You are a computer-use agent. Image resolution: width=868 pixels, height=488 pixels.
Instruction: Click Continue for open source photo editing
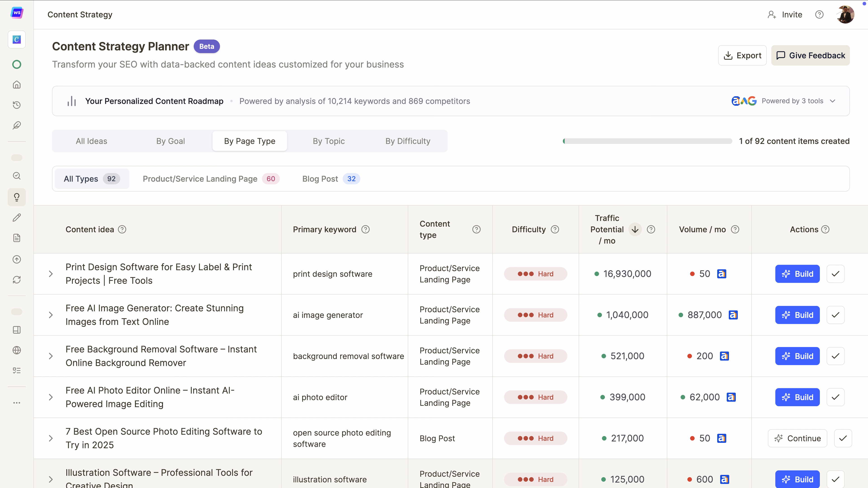point(797,438)
